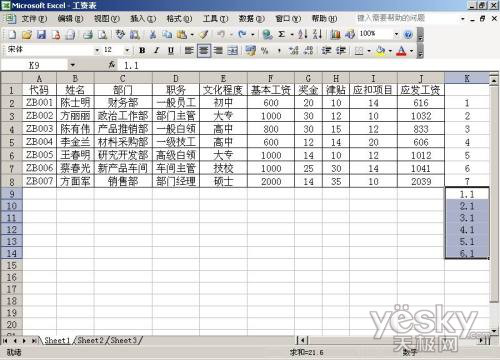The width and height of the screenshot is (500, 360).
Task: Apply the red Font Color A
Action: (402, 51)
